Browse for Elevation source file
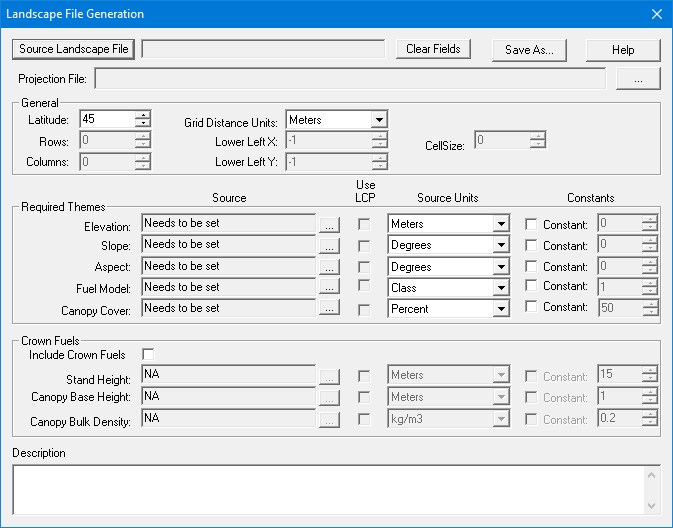The height and width of the screenshot is (528, 673). point(329,225)
